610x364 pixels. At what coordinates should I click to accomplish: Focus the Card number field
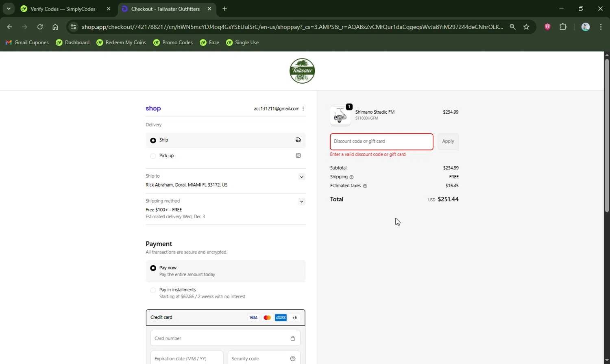coord(225,338)
